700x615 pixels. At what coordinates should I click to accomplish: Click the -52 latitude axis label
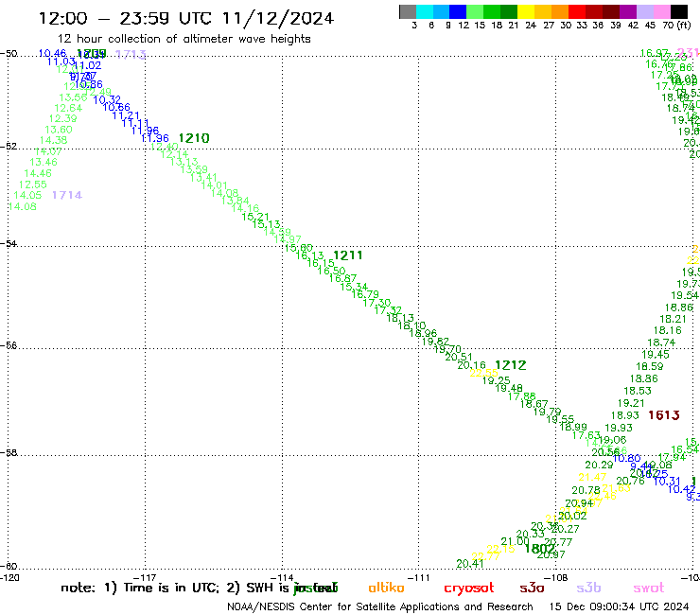pos(9,147)
